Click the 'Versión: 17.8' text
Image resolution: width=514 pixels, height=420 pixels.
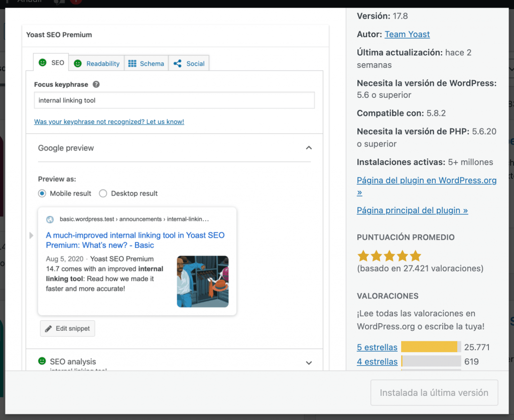(x=382, y=16)
